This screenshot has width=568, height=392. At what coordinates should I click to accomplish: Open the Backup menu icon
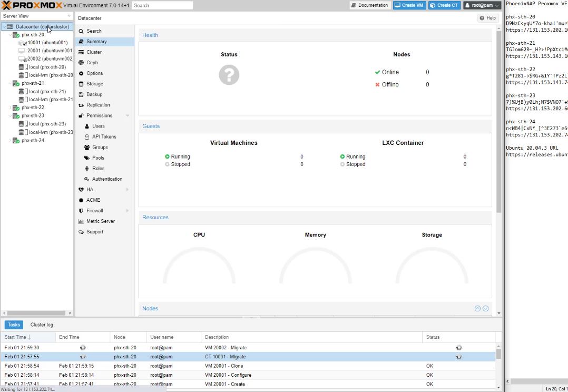tap(81, 94)
